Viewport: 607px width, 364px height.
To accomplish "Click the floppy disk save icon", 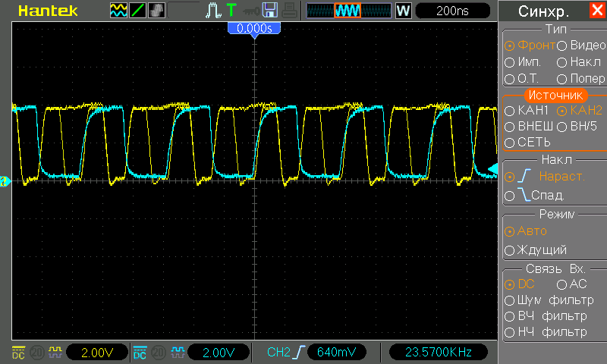I will [270, 11].
